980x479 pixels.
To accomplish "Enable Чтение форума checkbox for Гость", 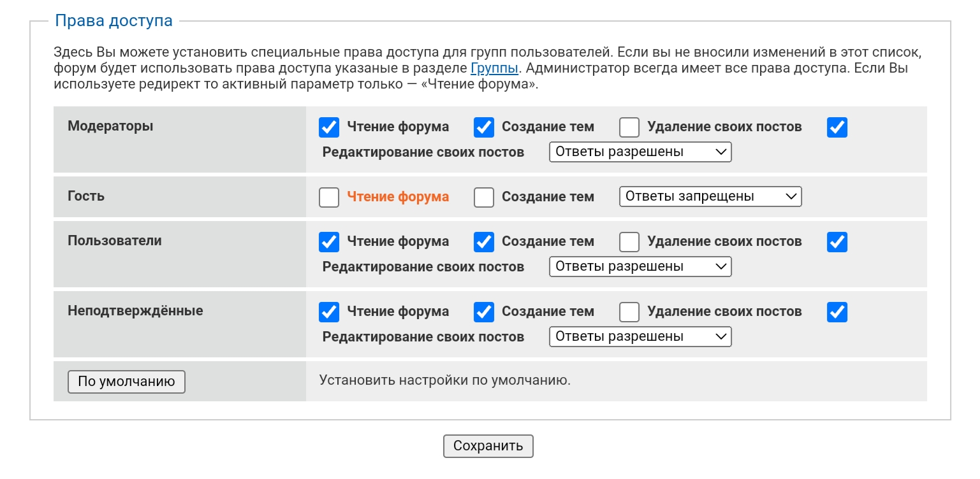I will (329, 197).
